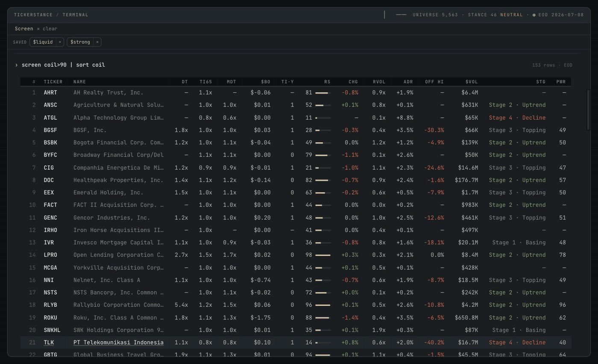Click Nelnet, Inc. Class A name
This screenshot has width=598, height=364.
tap(107, 280)
